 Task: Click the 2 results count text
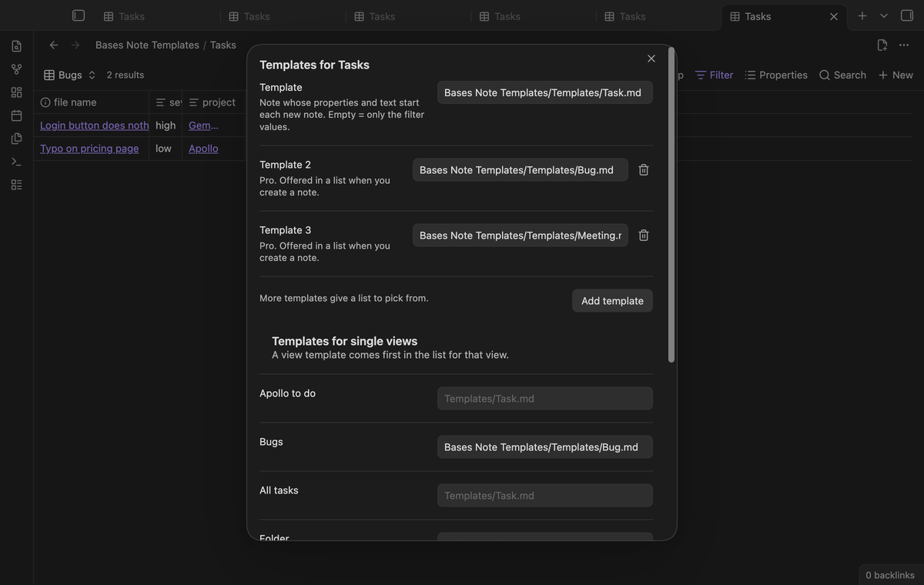click(x=126, y=75)
